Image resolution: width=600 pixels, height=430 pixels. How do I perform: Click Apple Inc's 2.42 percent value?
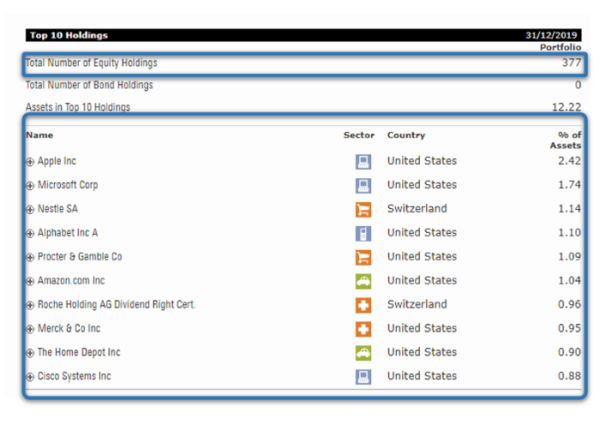[569, 161]
